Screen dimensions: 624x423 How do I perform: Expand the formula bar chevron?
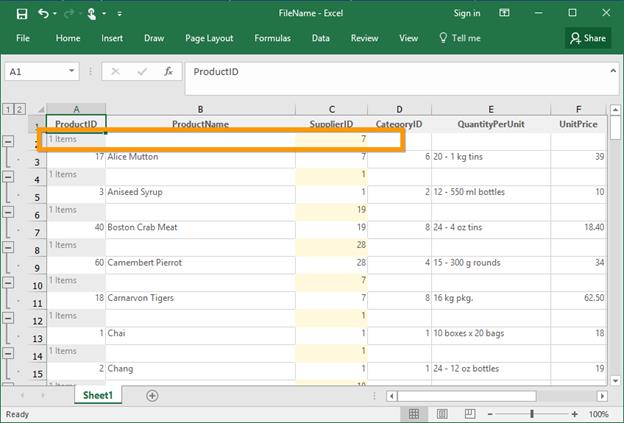(613, 71)
